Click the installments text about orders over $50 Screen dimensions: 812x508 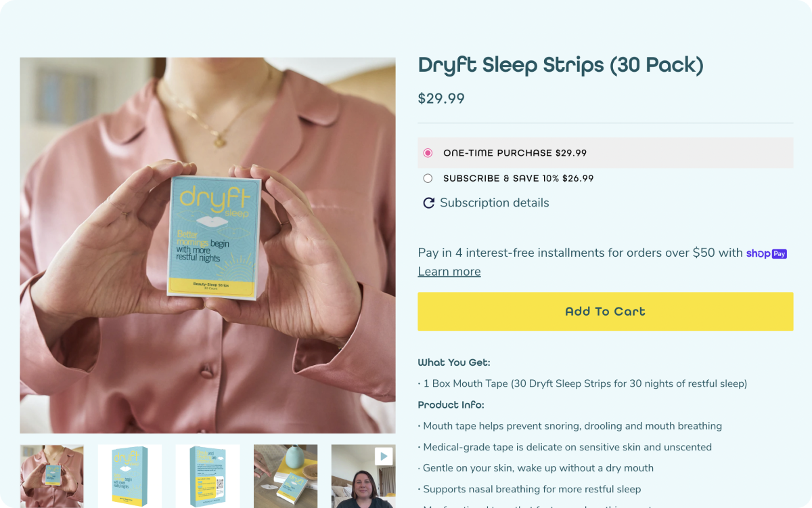point(581,253)
